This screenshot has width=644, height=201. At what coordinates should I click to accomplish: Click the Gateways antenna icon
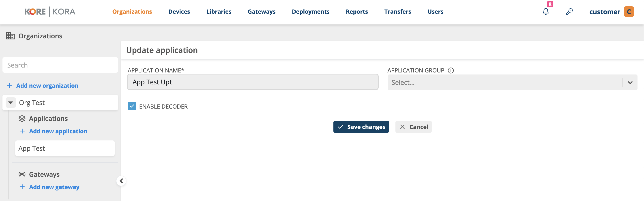point(22,174)
